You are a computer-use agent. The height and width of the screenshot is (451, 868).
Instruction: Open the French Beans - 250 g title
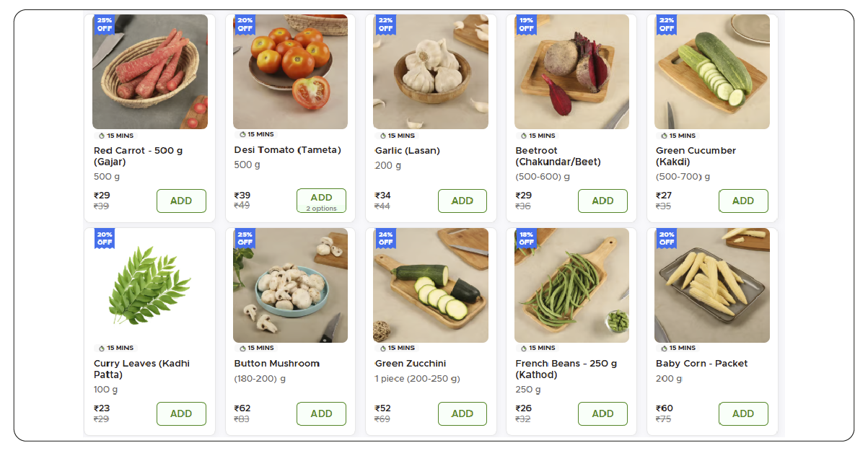tap(566, 369)
